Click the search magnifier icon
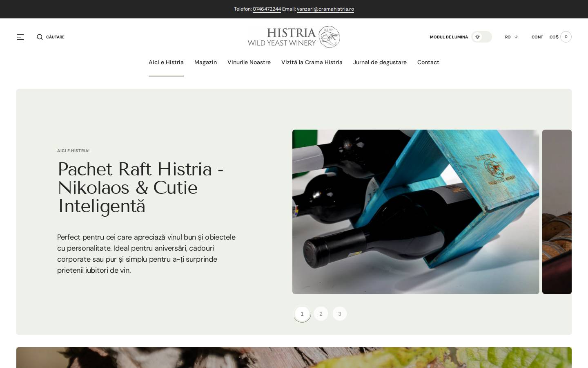 click(40, 37)
